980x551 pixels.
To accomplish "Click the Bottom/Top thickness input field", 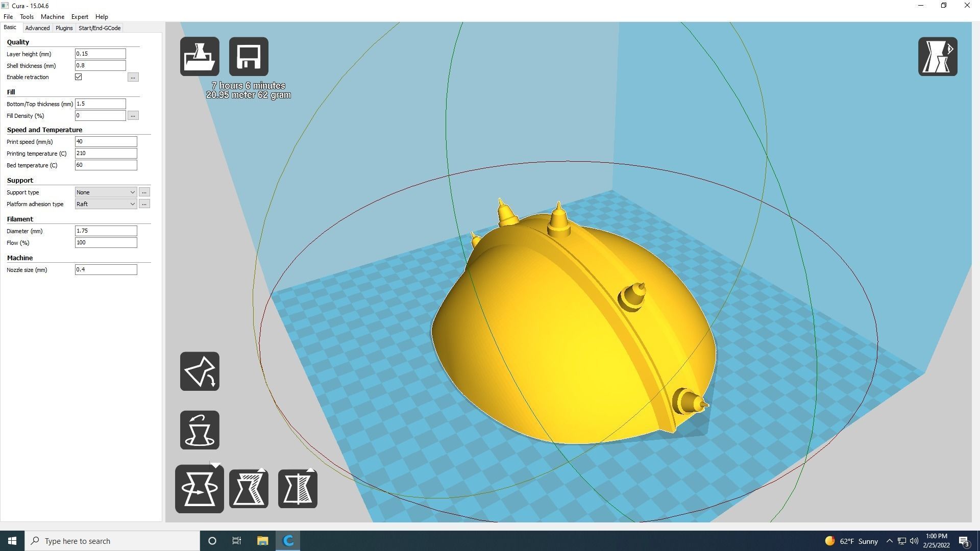I will (x=101, y=104).
